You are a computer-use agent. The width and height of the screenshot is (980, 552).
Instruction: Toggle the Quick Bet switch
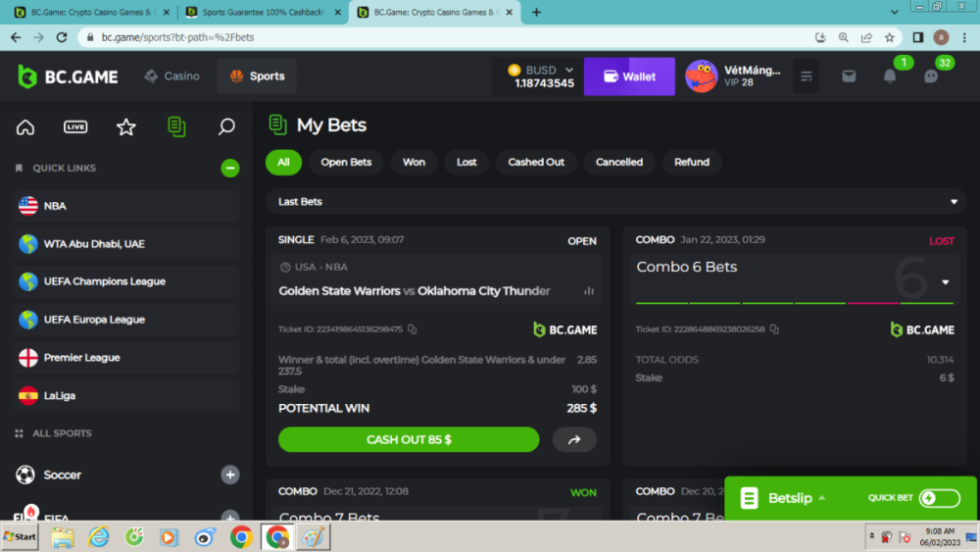point(939,498)
